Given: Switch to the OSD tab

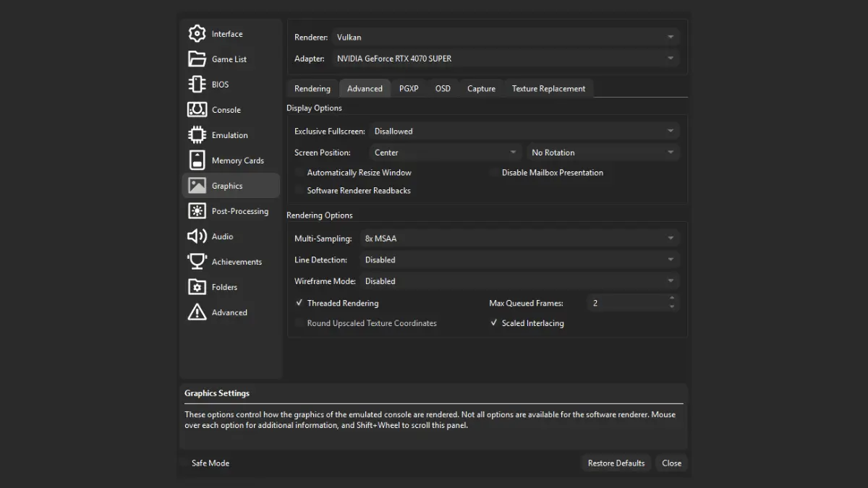Looking at the screenshot, I should (443, 89).
